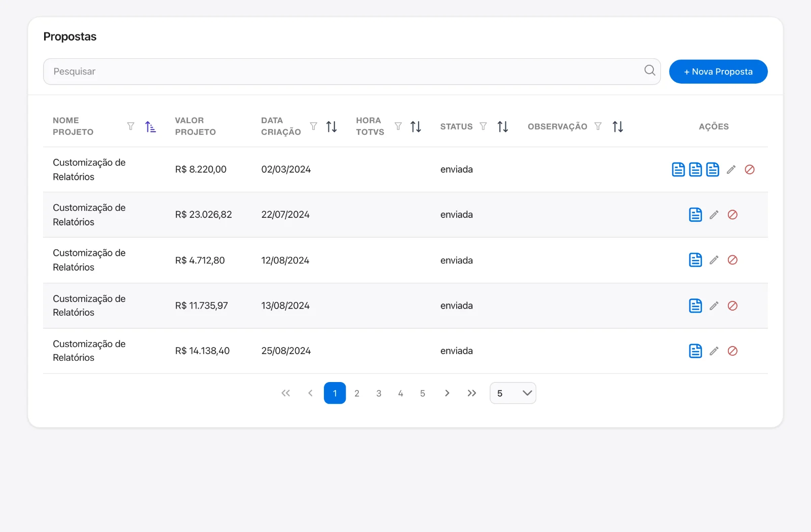Click the Pesquisar search field
The image size is (811, 532).
coord(352,71)
